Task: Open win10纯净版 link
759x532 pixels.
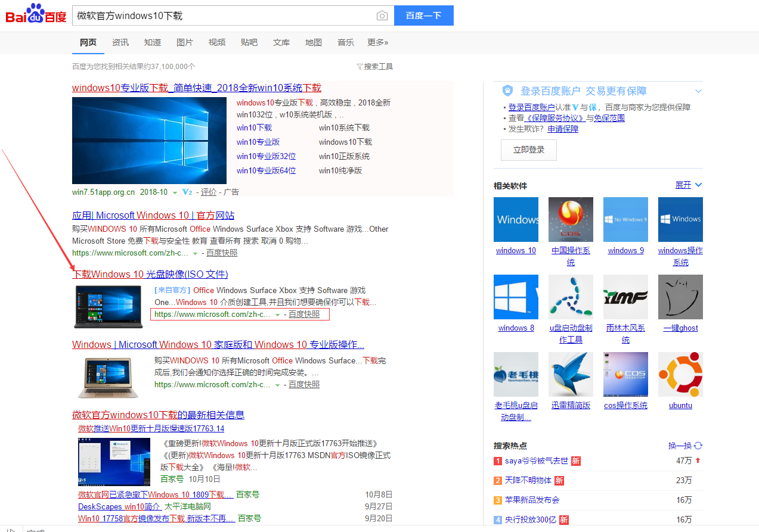Action: click(x=340, y=170)
